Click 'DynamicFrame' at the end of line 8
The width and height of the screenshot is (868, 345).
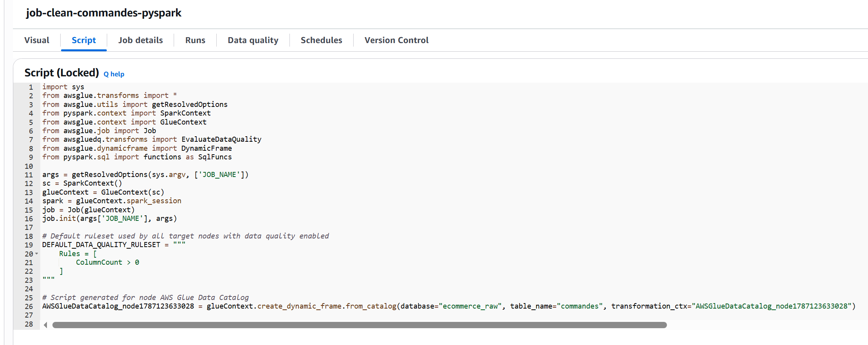(x=207, y=148)
